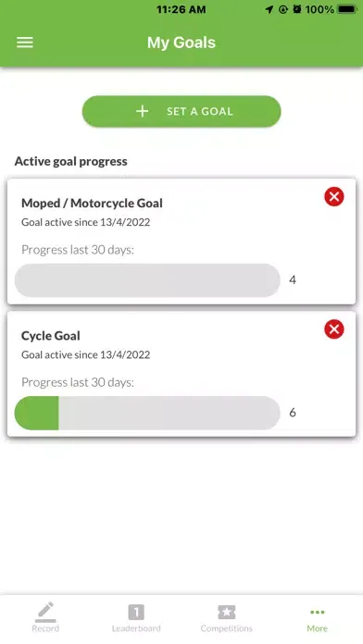
Task: Select the More tab
Action: [318, 617]
